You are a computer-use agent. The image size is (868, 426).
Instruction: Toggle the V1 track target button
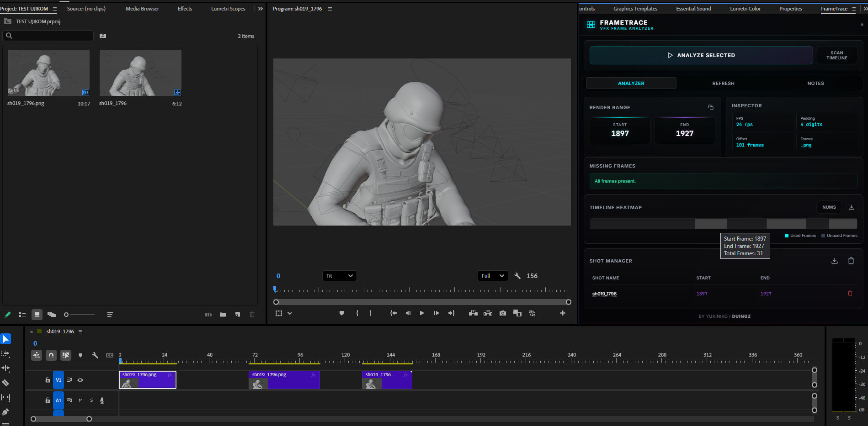[x=59, y=380]
